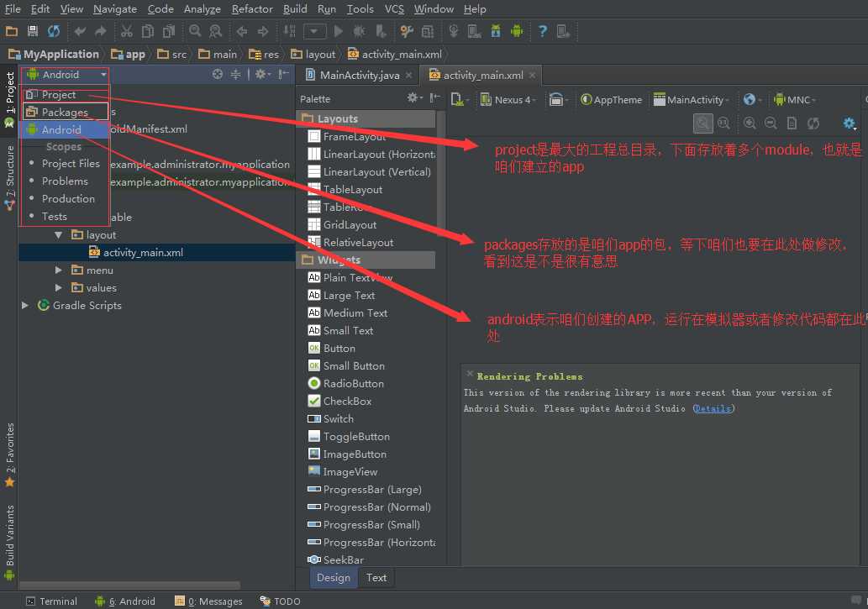This screenshot has width=868, height=609.
Task: Hide the project pane with hide icon
Action: click(x=283, y=74)
